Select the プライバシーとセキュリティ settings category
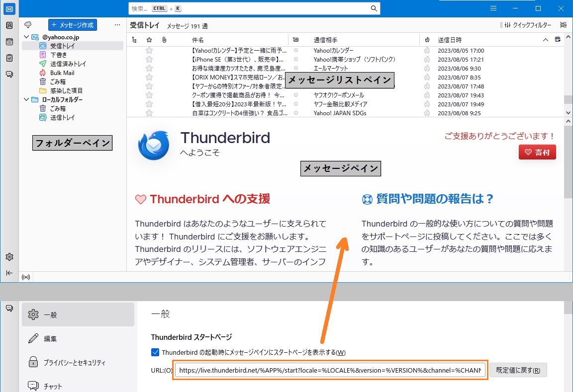Image resolution: width=573 pixels, height=392 pixels. coord(74,362)
